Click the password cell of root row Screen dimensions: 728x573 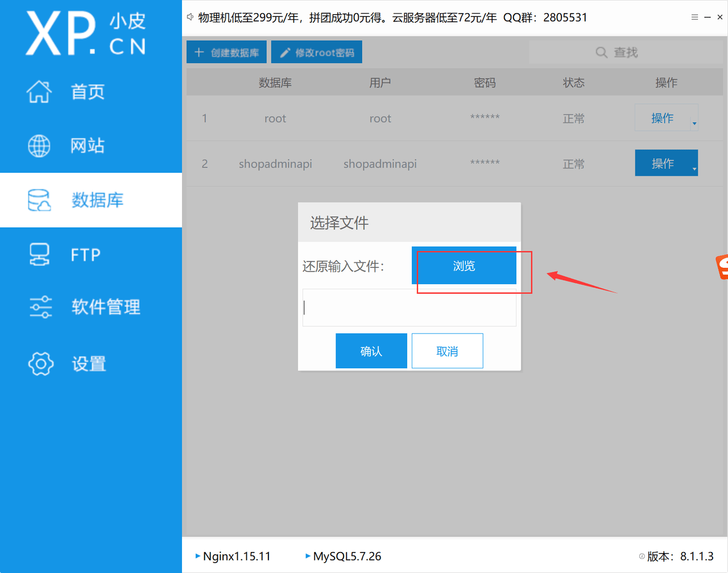coord(485,117)
